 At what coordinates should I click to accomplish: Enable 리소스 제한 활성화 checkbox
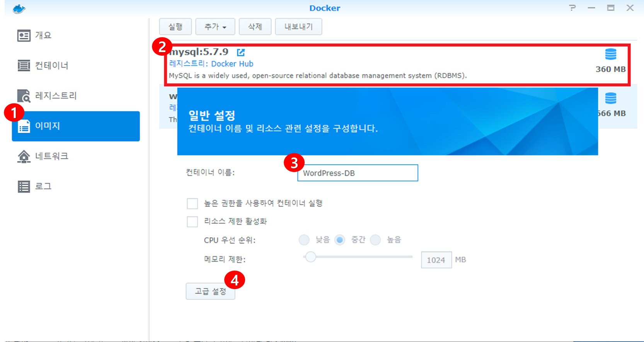pos(192,221)
